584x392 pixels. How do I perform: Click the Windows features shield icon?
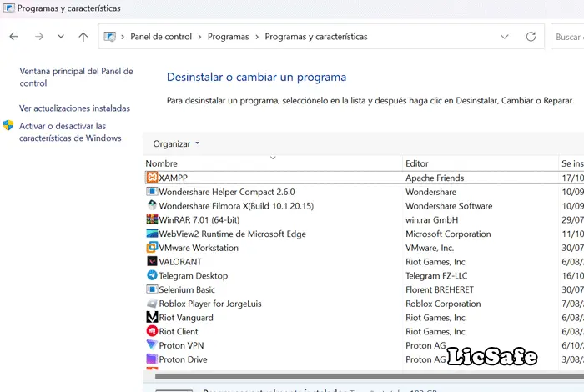(x=8, y=125)
